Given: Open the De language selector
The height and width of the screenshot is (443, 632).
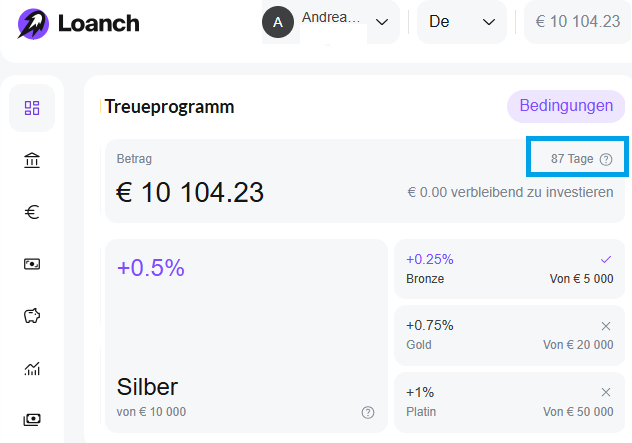Looking at the screenshot, I should click(462, 22).
